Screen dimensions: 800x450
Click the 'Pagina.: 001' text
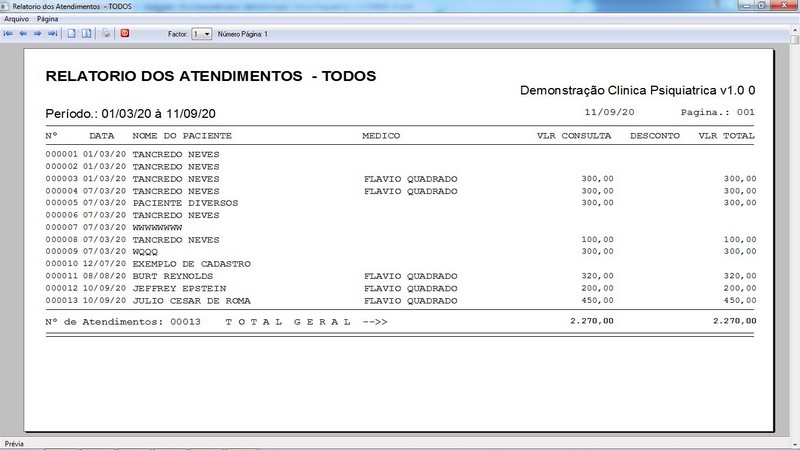point(717,112)
